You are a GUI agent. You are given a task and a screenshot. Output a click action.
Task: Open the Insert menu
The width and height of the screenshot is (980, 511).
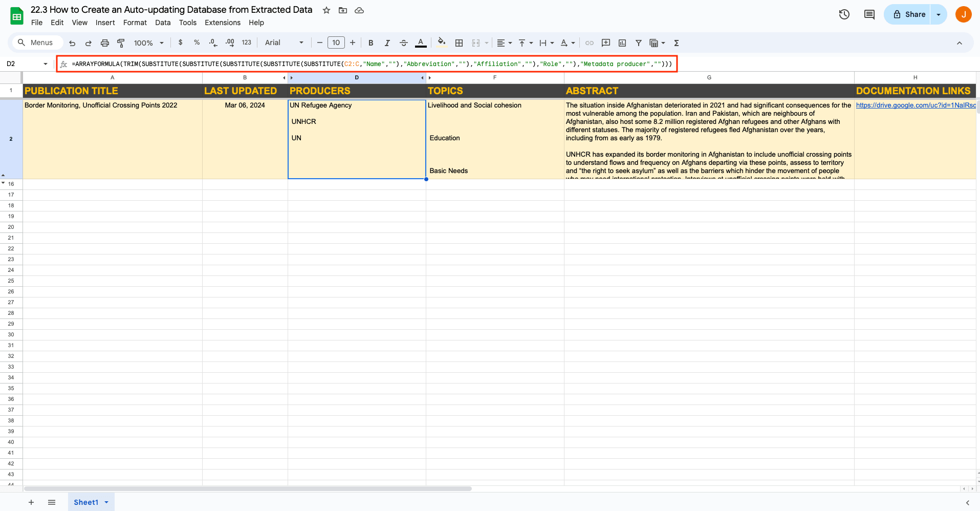pos(105,23)
